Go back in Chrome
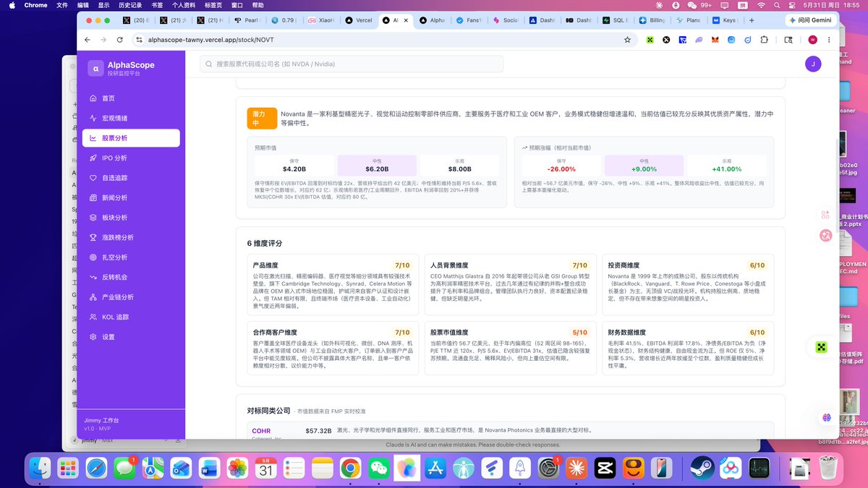This screenshot has width=868, height=488. tap(88, 40)
